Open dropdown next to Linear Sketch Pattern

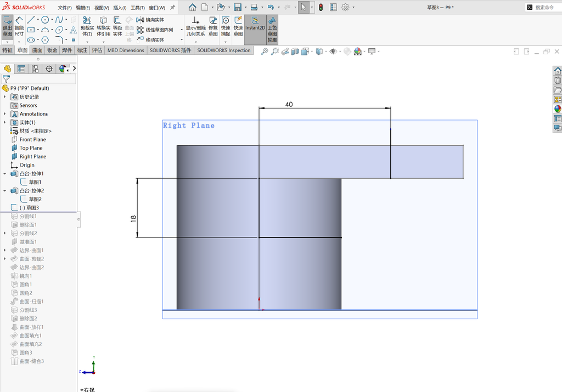182,30
